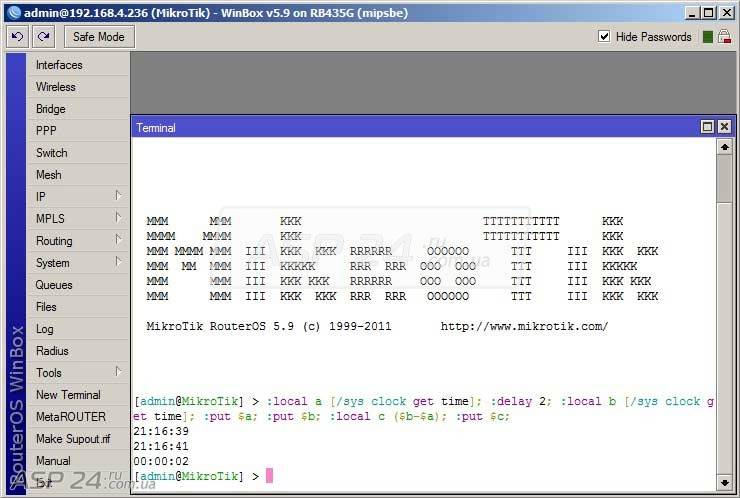Close the Terminal panel

coord(723,127)
